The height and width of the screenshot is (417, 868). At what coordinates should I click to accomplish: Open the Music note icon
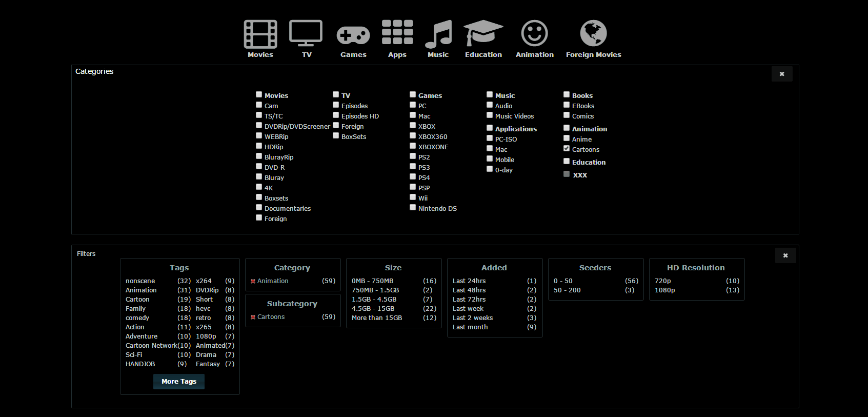pyautogui.click(x=438, y=34)
